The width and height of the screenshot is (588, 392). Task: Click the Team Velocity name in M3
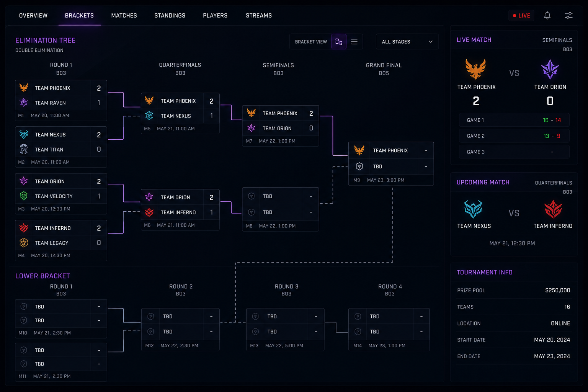(54, 196)
